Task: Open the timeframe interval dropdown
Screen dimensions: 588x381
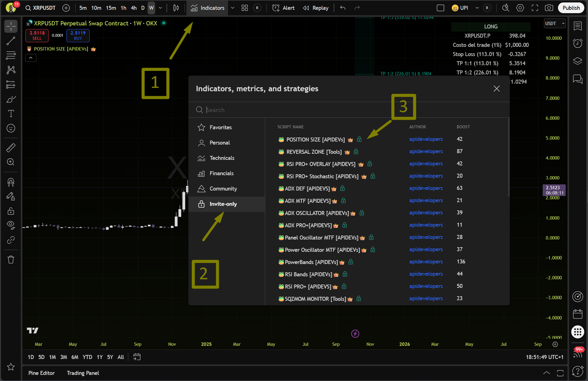Action: (160, 8)
